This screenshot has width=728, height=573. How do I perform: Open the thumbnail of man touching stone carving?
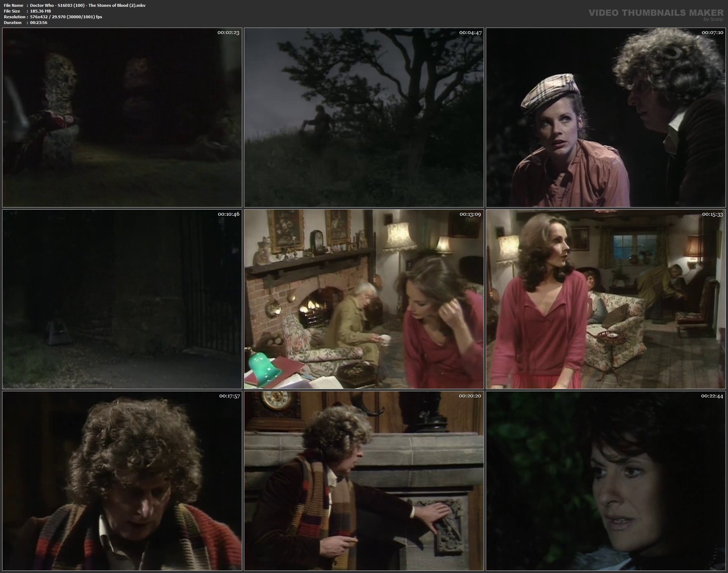click(x=364, y=481)
